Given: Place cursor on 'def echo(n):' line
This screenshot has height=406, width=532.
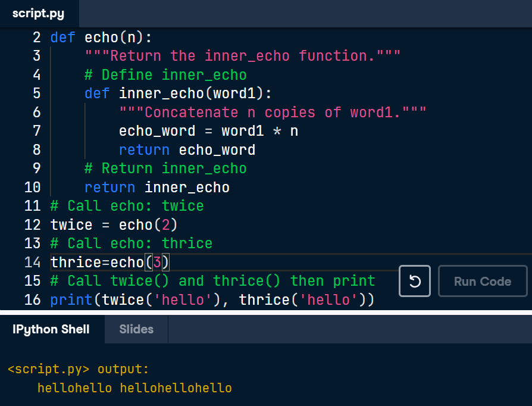Looking at the screenshot, I should click(x=101, y=38).
